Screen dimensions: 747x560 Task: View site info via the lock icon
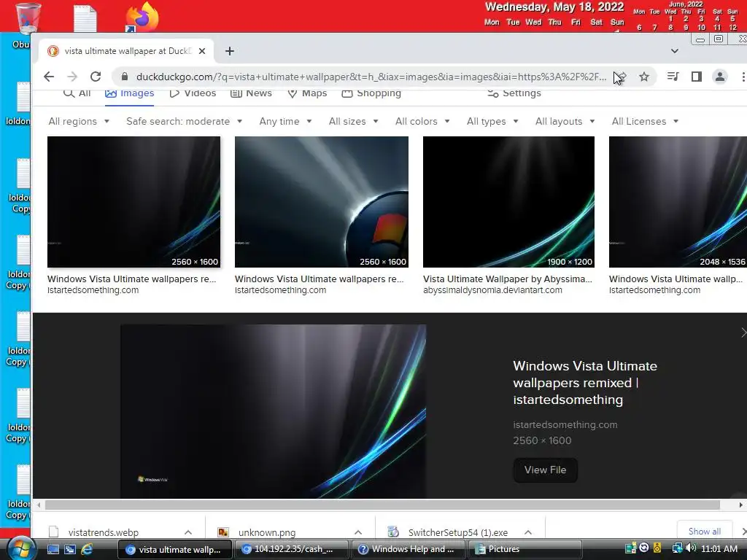pos(124,77)
